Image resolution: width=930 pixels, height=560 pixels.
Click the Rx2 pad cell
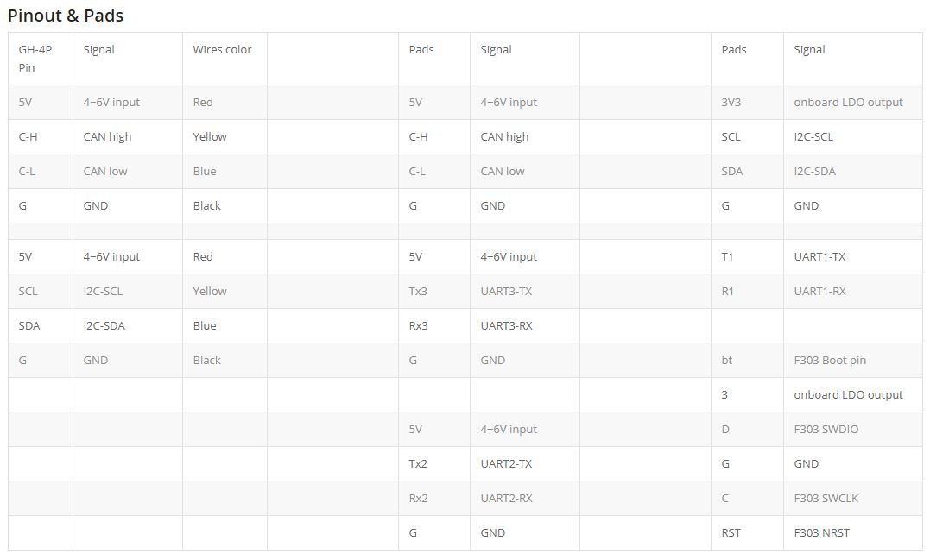coord(434,498)
